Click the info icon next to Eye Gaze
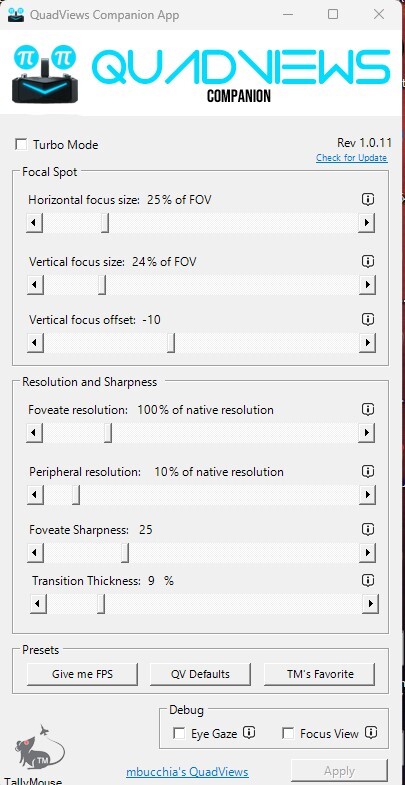405x785 pixels. pos(249,733)
